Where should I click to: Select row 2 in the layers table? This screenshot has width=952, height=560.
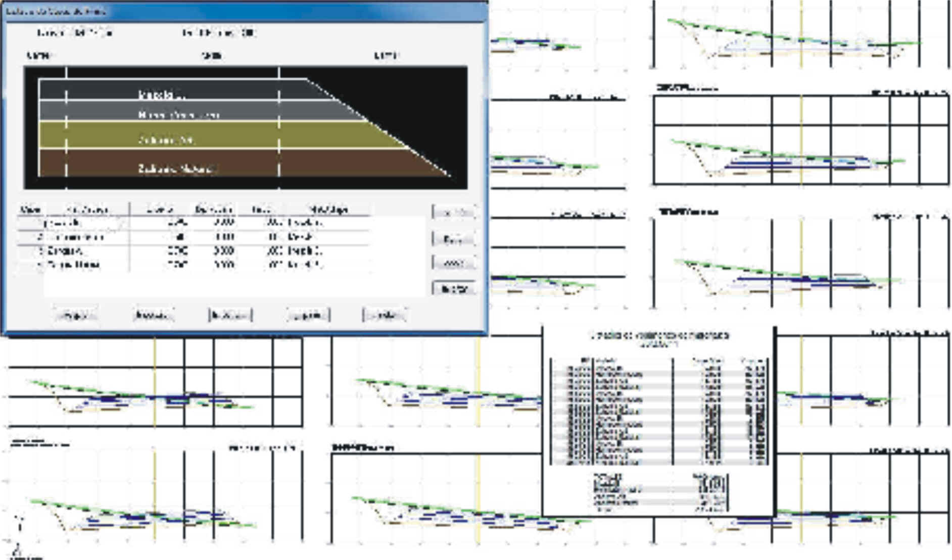[192, 237]
